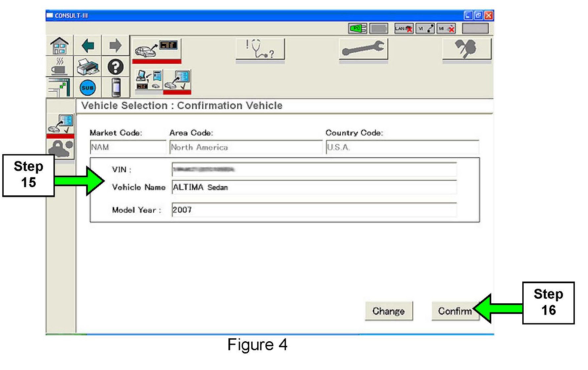The image size is (588, 370).
Task: Click the blue SUB circle icon
Action: (x=87, y=88)
